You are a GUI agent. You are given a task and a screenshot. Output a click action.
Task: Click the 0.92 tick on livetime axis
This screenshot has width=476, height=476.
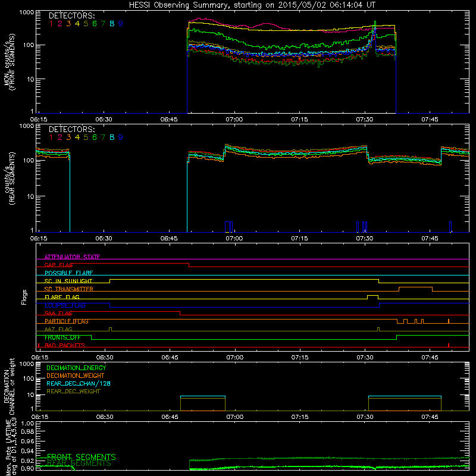click(27, 461)
